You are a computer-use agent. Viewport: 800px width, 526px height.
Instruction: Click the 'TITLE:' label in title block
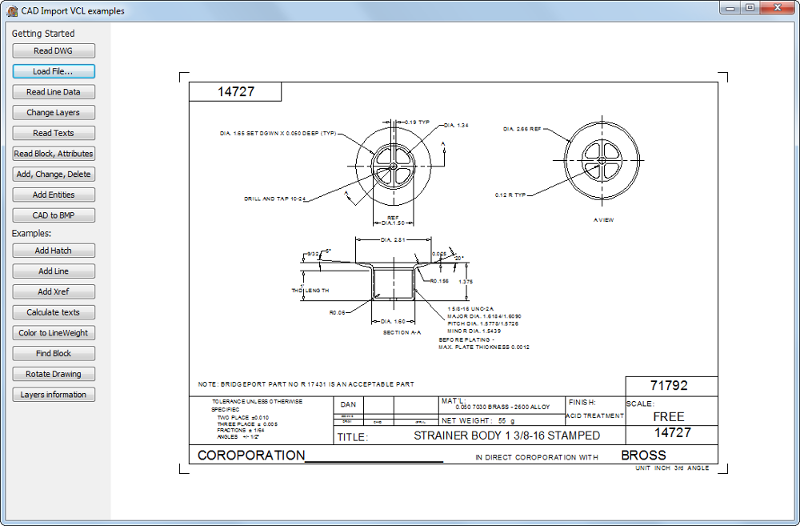click(352, 437)
